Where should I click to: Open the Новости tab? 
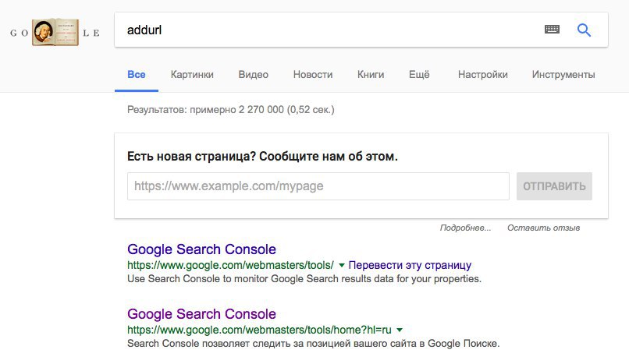pos(312,75)
